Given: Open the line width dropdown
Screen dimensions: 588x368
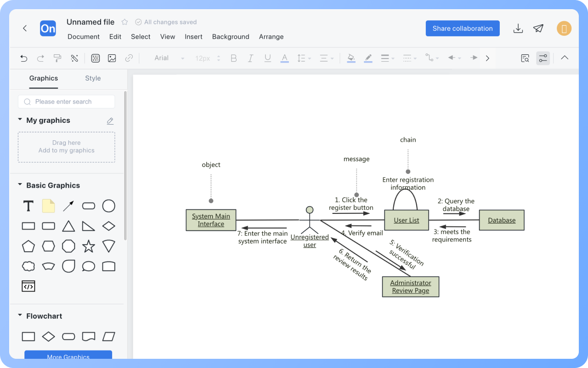Looking at the screenshot, I should 388,58.
